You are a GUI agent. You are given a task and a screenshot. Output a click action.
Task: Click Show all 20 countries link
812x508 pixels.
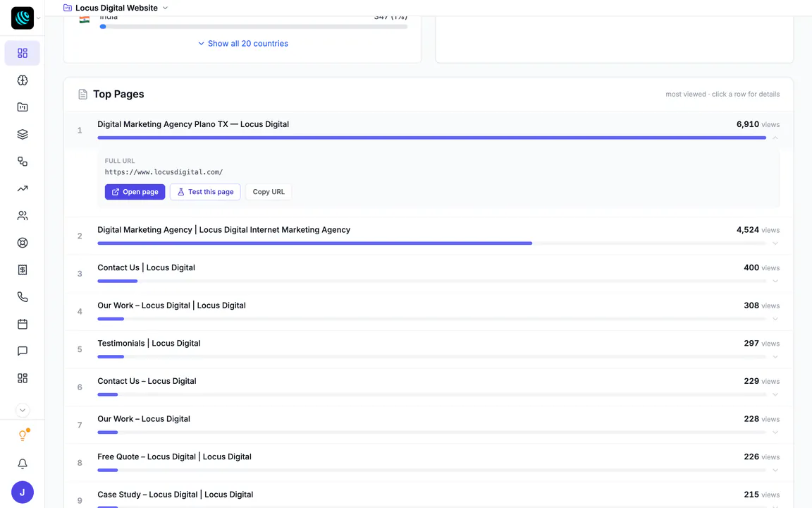pos(243,44)
